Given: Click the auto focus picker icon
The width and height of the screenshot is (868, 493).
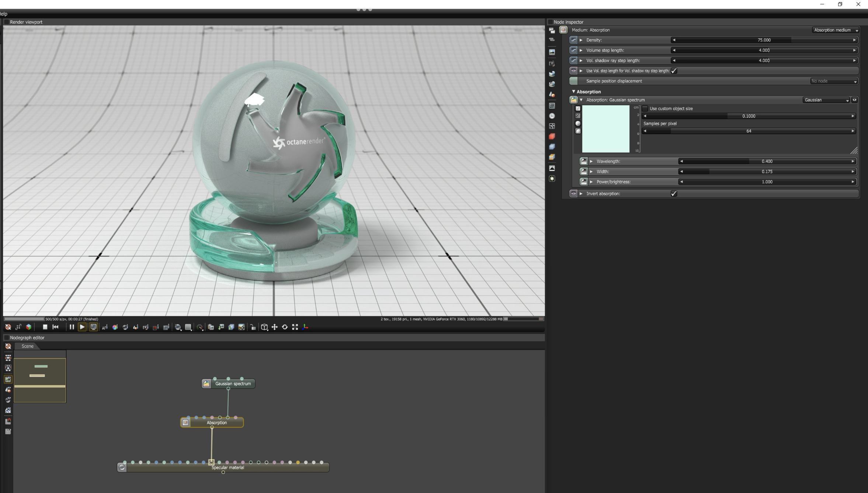Looking at the screenshot, I should pos(105,327).
